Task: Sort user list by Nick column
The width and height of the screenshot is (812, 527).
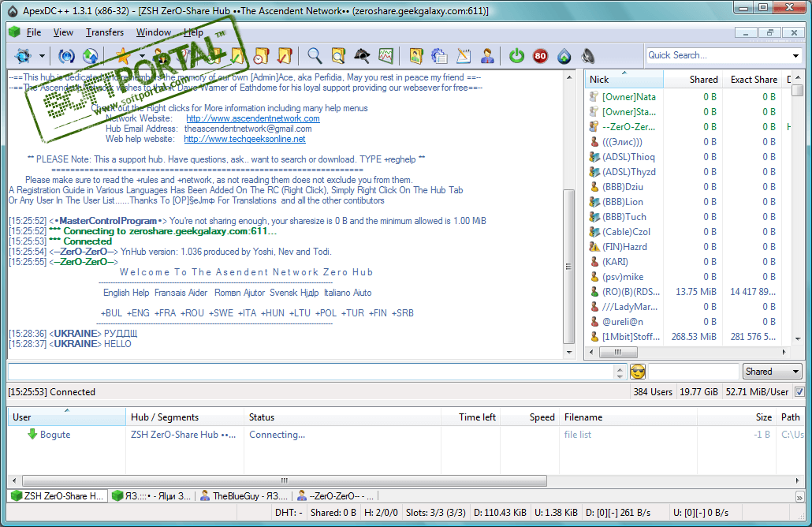Action: (x=624, y=79)
